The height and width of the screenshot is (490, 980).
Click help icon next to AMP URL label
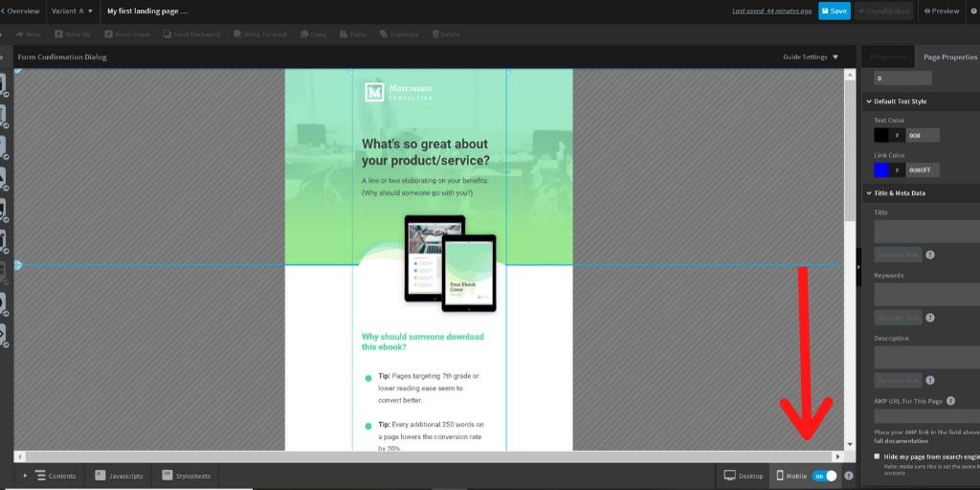(950, 401)
